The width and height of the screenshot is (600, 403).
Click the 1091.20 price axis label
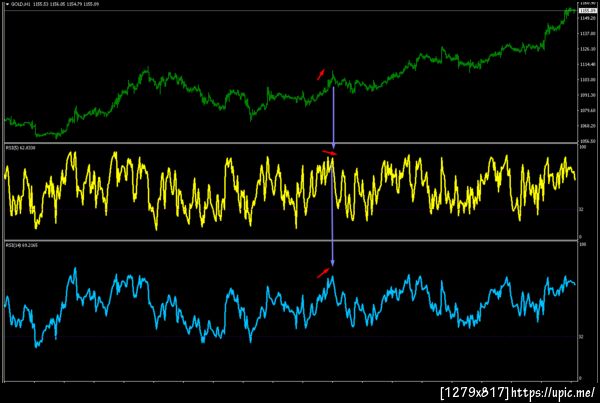coord(586,95)
